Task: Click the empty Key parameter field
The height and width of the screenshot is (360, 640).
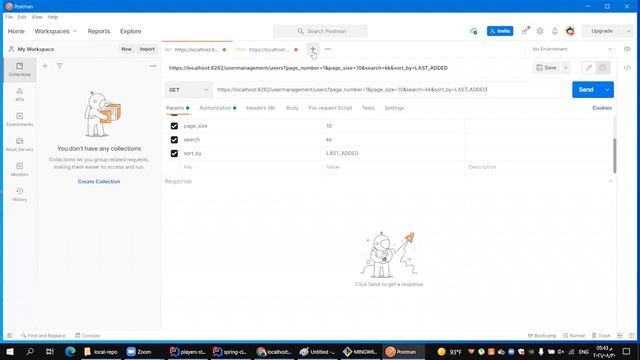Action: [251, 167]
